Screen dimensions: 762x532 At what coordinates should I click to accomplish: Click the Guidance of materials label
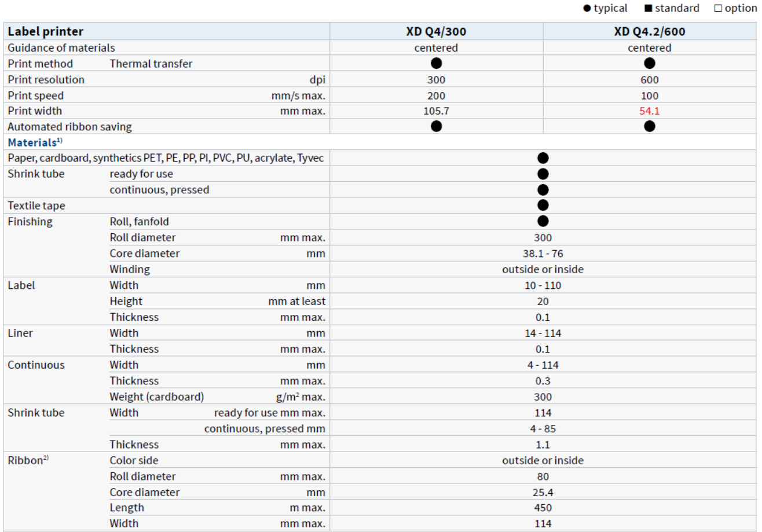[x=61, y=47]
